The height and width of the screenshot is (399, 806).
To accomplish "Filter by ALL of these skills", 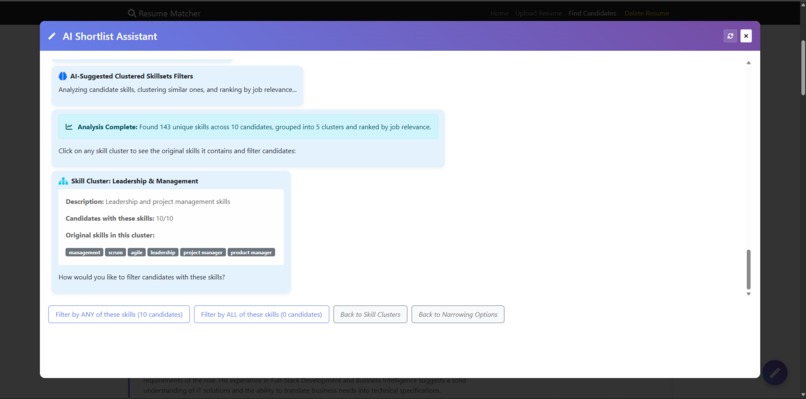I will pyautogui.click(x=262, y=314).
